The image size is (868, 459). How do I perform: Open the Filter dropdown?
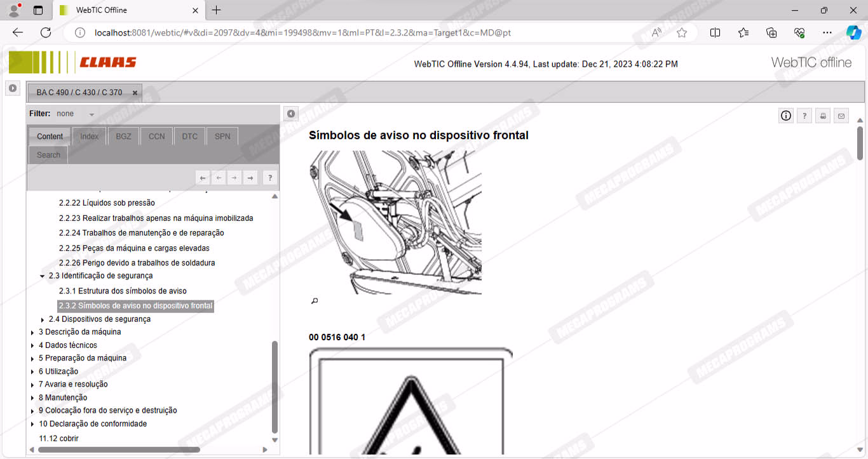pyautogui.click(x=92, y=114)
